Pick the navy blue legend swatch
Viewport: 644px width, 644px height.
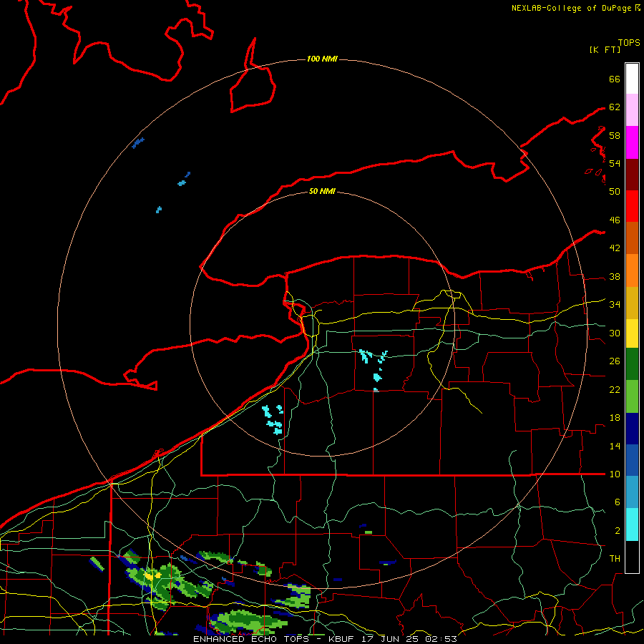pyautogui.click(x=632, y=429)
